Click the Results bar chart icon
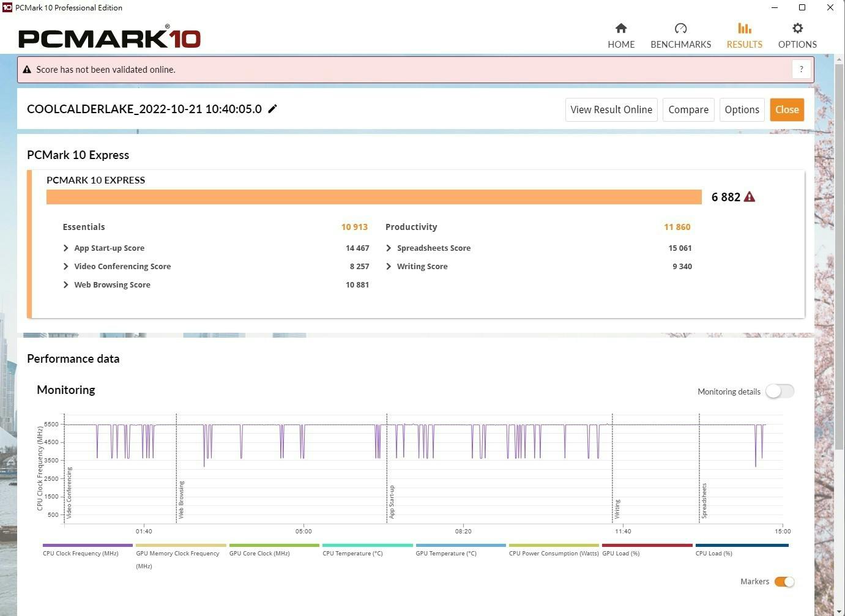Image resolution: width=845 pixels, height=616 pixels. tap(744, 29)
